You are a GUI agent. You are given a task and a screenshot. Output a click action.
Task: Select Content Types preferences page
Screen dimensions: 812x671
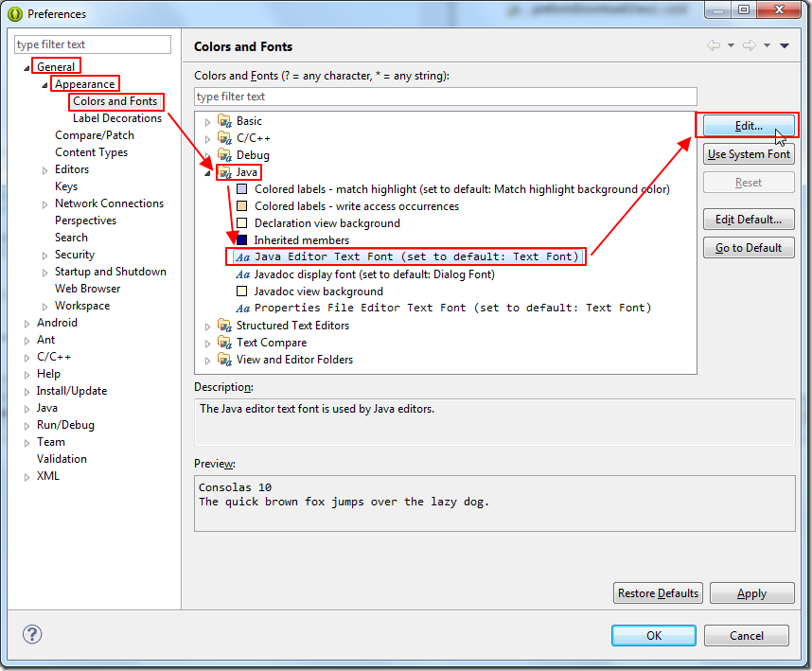pos(91,152)
